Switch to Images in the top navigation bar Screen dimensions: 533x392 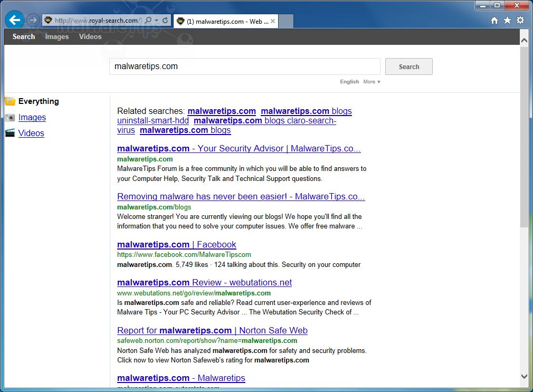pyautogui.click(x=56, y=36)
